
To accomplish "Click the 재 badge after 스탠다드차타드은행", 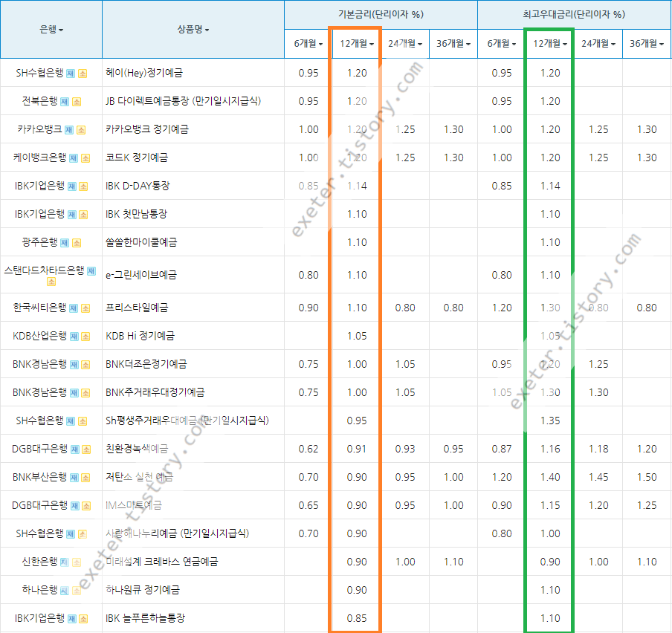I will pyautogui.click(x=91, y=270).
